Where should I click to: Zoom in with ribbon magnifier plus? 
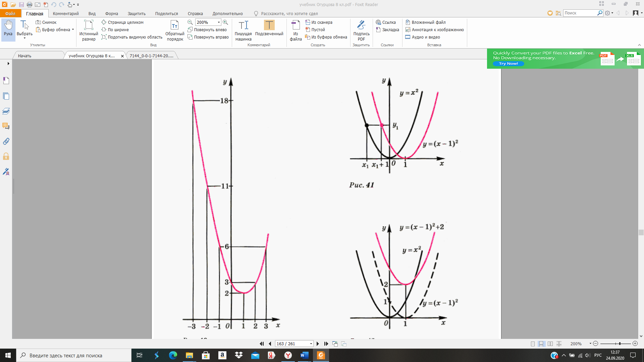[225, 22]
